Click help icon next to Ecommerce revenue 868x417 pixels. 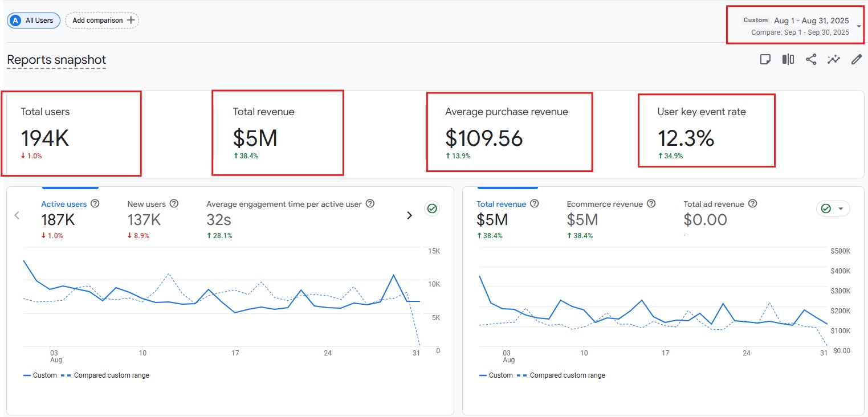tap(651, 203)
